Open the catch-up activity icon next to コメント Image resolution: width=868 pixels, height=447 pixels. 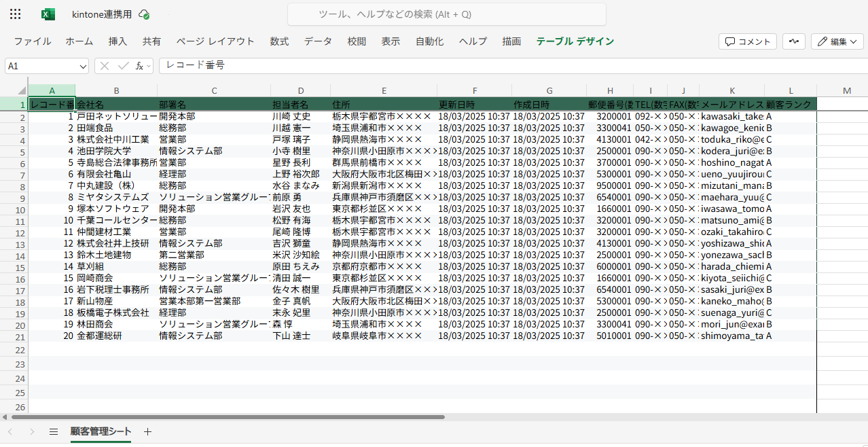[x=793, y=41]
